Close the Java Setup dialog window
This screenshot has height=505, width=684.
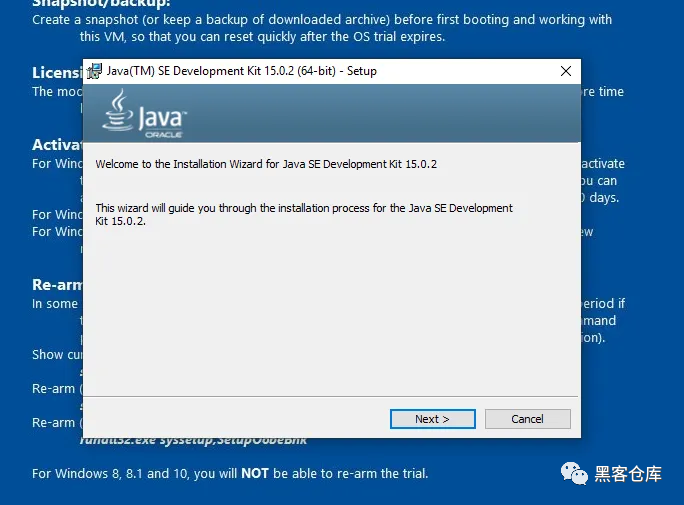point(566,71)
